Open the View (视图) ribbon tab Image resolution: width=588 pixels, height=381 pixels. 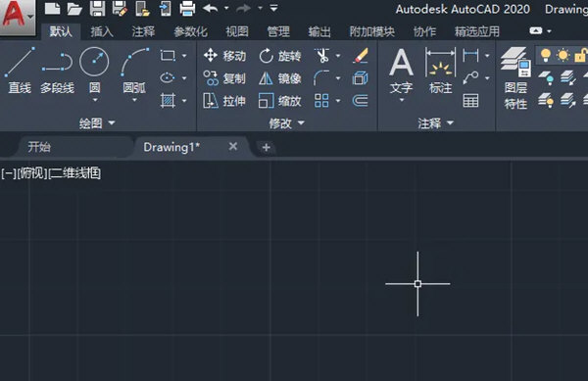[237, 31]
